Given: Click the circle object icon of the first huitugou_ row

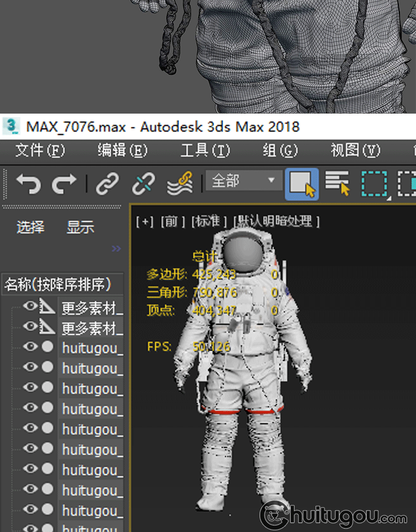Looking at the screenshot, I should click(48, 347).
